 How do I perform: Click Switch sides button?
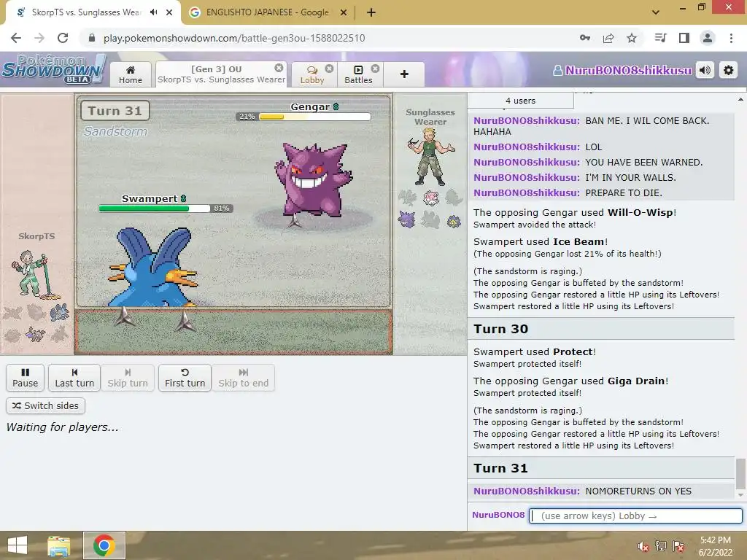[46, 405]
